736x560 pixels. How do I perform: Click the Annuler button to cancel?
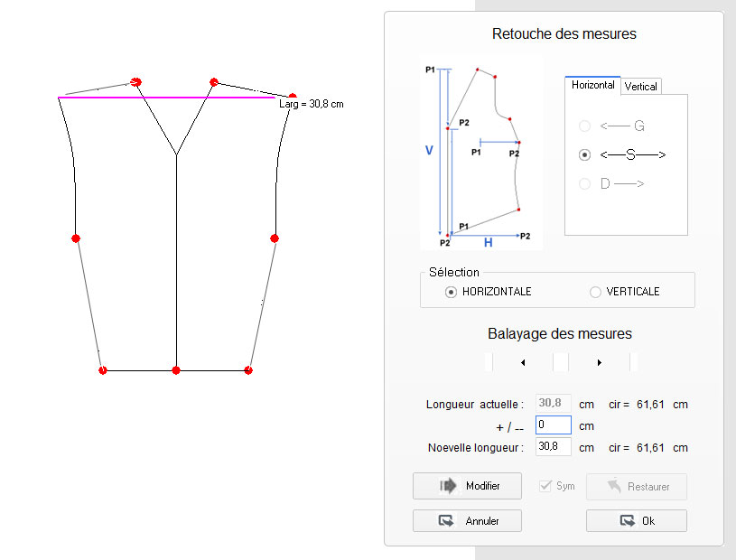468,520
